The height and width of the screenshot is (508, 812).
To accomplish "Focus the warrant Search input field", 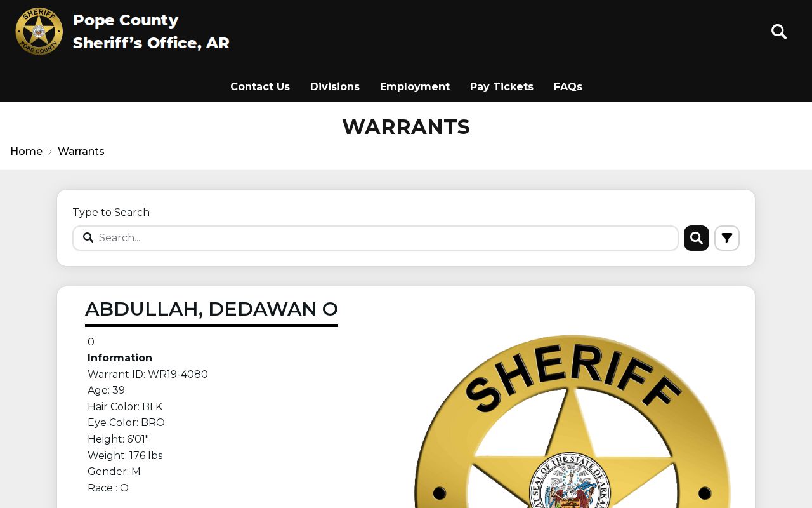I will [x=376, y=238].
